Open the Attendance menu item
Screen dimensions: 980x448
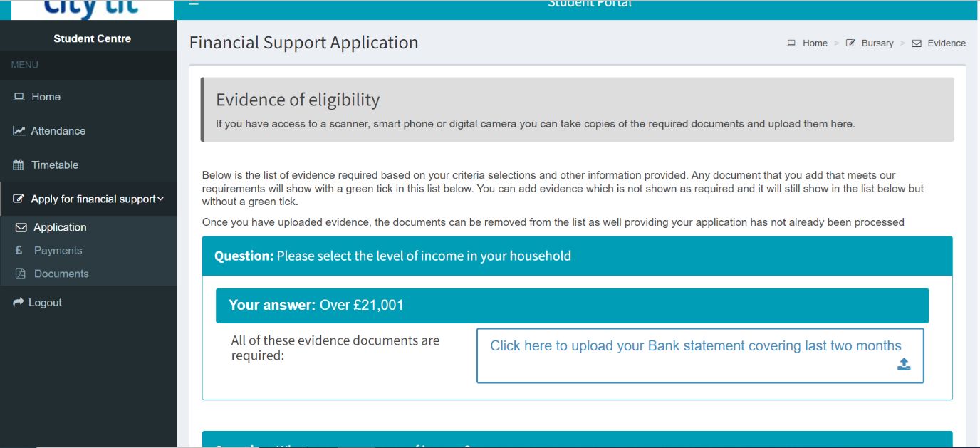tap(58, 131)
